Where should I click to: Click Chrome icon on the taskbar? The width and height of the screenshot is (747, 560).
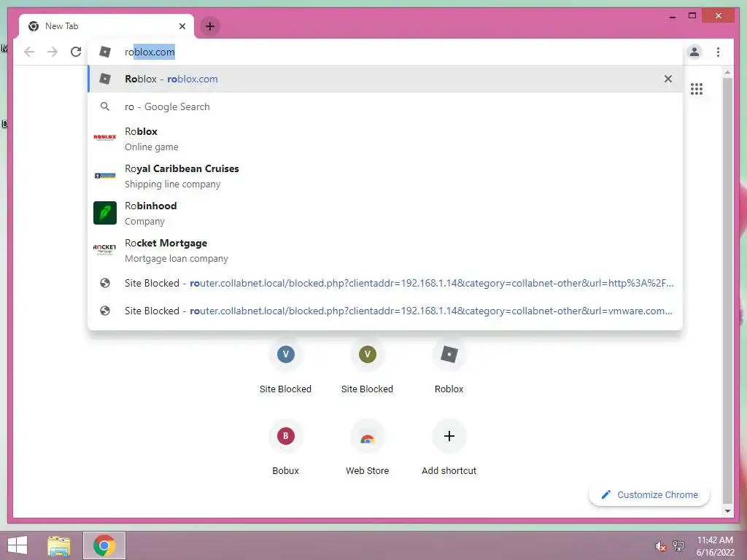[x=104, y=545]
